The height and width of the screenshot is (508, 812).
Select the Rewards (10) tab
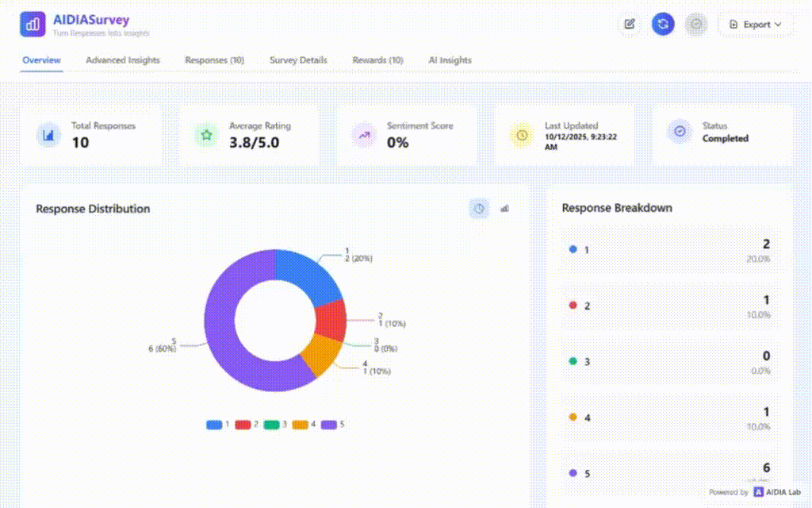[377, 60]
